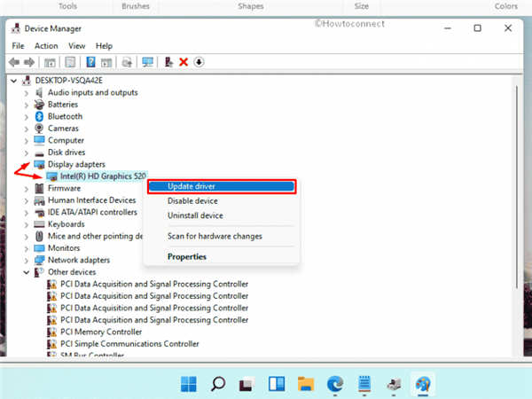Switch to Paint on the taskbar
Screen dimensions: 532x399
click(x=423, y=384)
